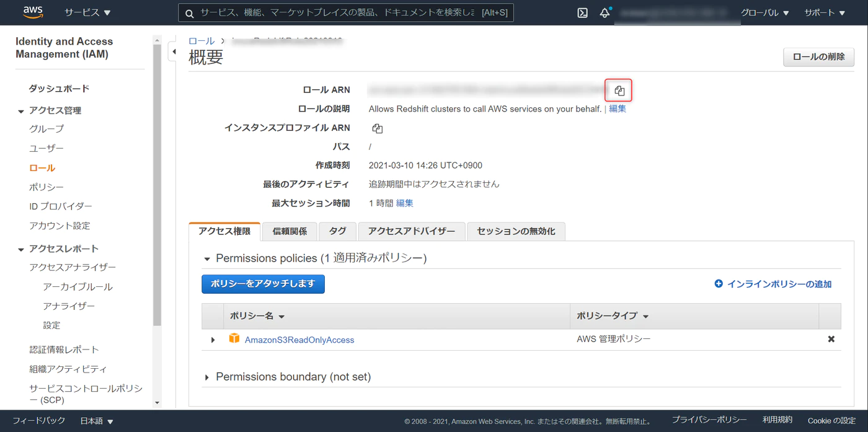Open アクセスアナライザー in the sidebar
This screenshot has width=868, height=432.
coord(73,267)
